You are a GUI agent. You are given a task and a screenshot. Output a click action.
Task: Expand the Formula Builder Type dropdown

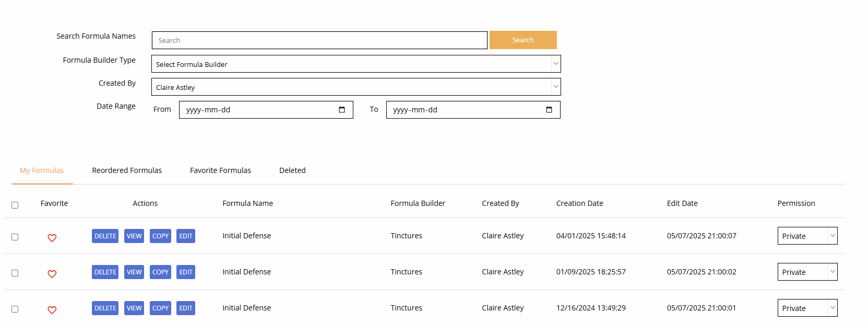coord(356,64)
